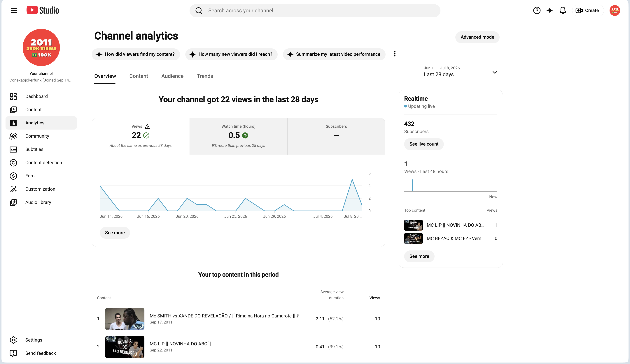Screen dimensions: 630x364
Task: Click the blue bar in the 48 hours chart
Action: [x=412, y=185]
